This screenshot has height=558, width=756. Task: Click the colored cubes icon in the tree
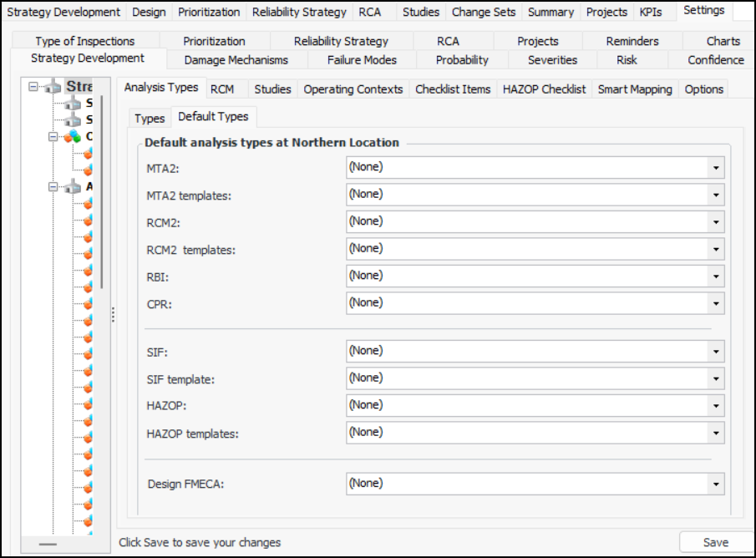pyautogui.click(x=74, y=136)
